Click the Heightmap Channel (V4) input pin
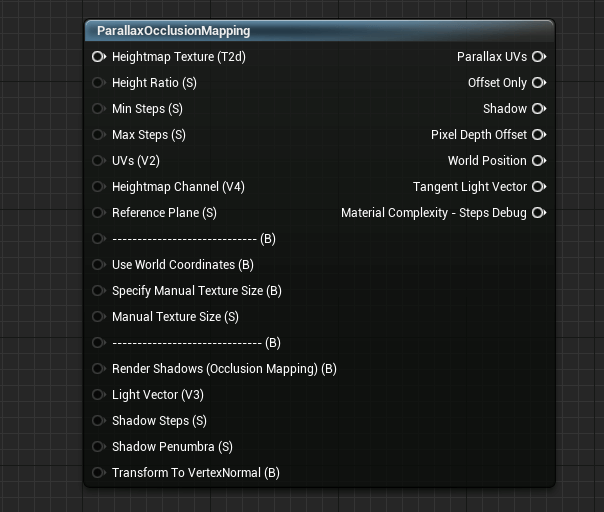This screenshot has height=512, width=604. click(x=98, y=187)
